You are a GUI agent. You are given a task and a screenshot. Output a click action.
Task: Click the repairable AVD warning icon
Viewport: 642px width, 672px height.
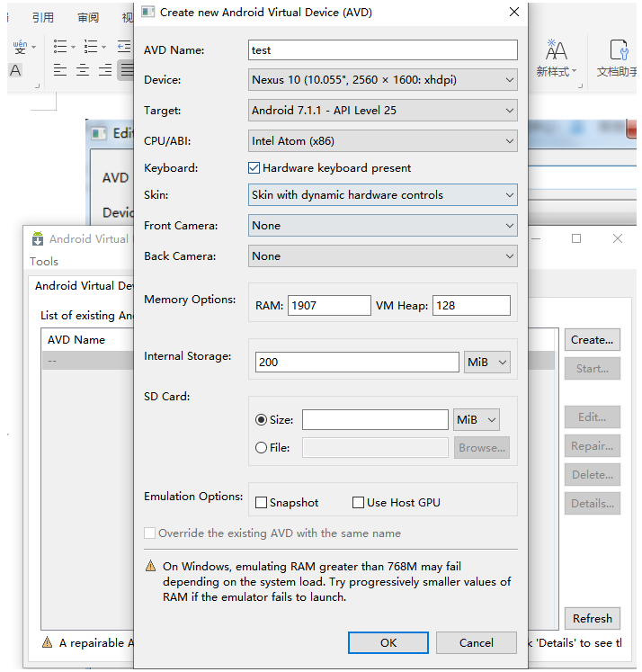coord(47,642)
